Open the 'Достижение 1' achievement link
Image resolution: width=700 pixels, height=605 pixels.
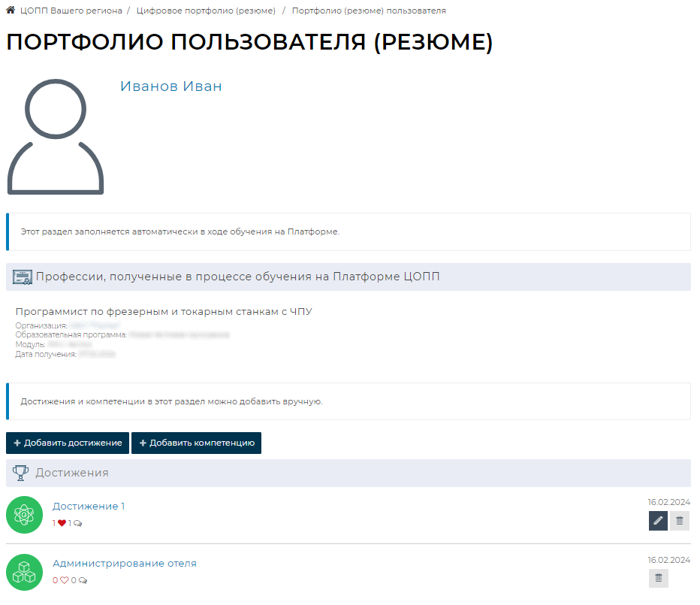tap(89, 507)
